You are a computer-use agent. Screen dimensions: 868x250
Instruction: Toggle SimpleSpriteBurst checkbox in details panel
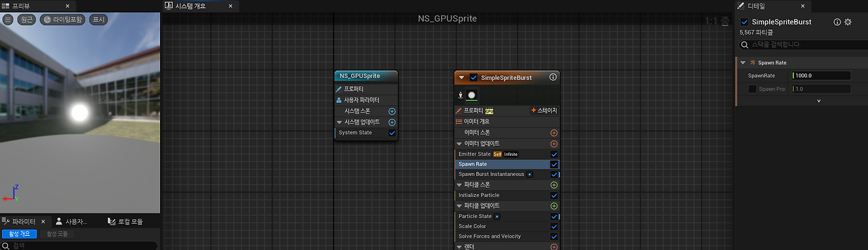[x=745, y=22]
